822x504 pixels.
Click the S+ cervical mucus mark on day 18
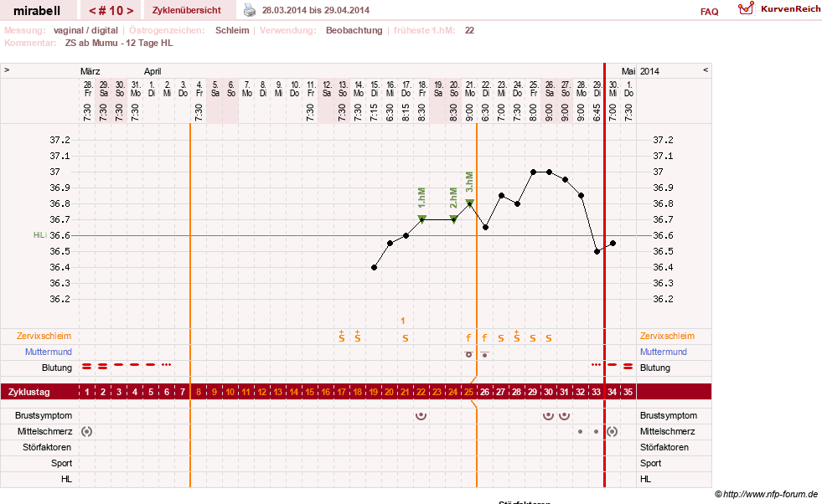tap(358, 337)
